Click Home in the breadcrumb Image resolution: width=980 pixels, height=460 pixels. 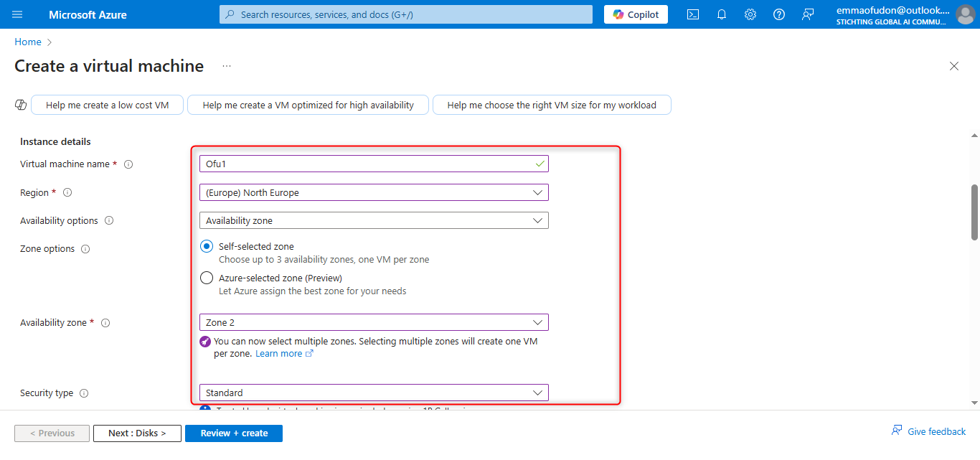tap(28, 42)
